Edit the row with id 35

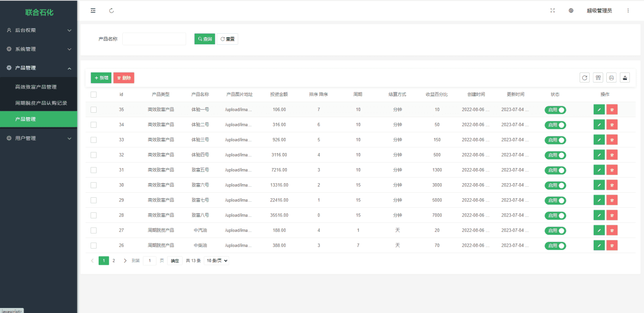coord(599,110)
